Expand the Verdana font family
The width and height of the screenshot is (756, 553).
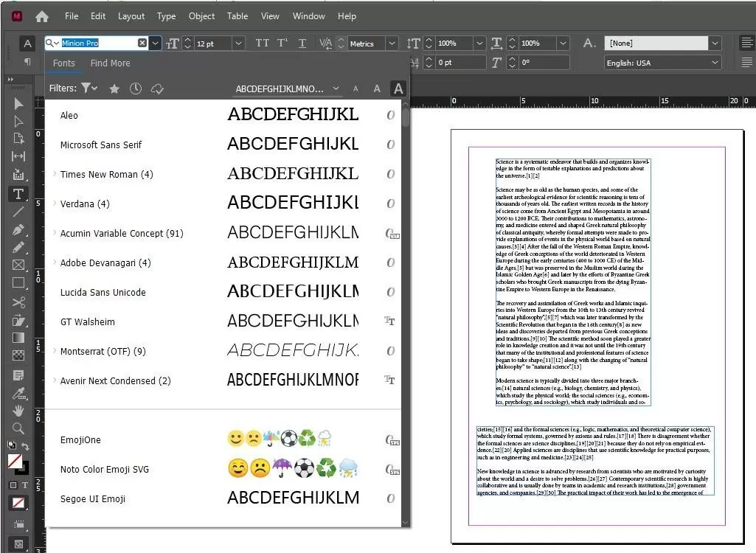55,204
